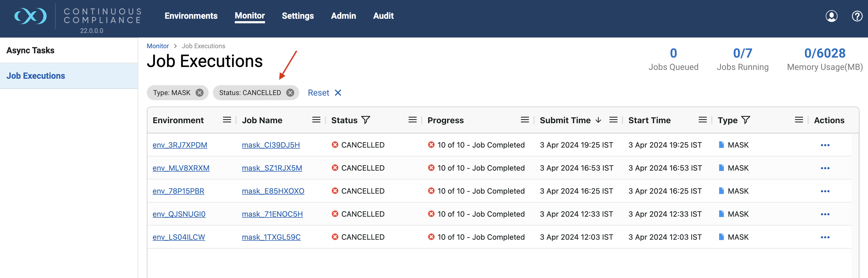Click the Memory Usage 0/6028 value
Viewport: 868px width, 278px height.
pyautogui.click(x=824, y=53)
